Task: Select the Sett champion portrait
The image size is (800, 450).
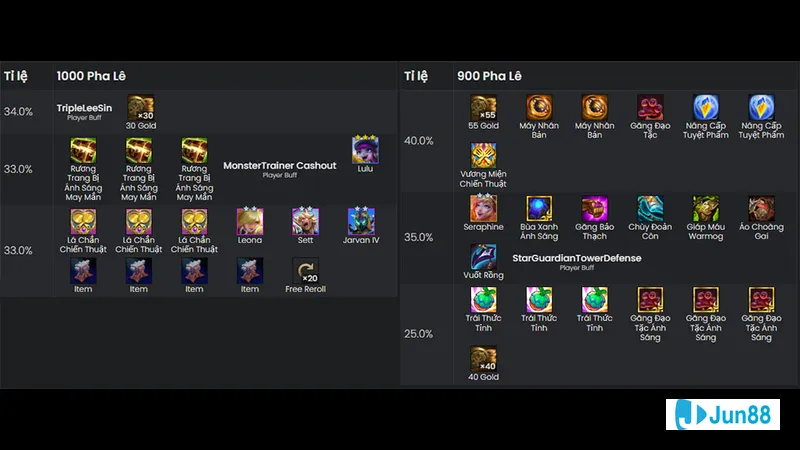Action: point(305,221)
